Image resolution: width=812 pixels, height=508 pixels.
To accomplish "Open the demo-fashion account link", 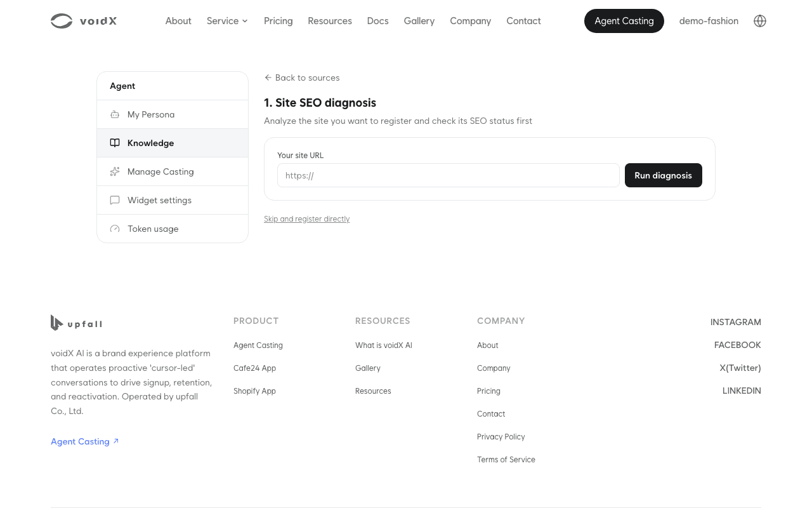I will click(x=709, y=21).
